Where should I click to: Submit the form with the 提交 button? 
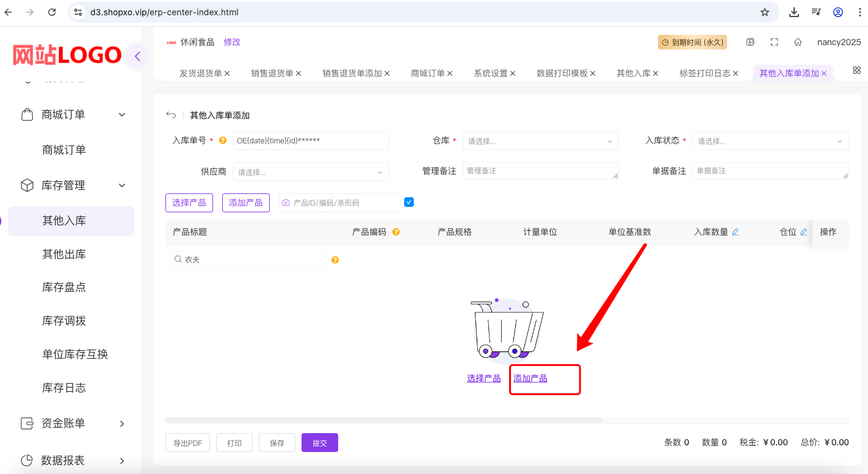tap(320, 443)
